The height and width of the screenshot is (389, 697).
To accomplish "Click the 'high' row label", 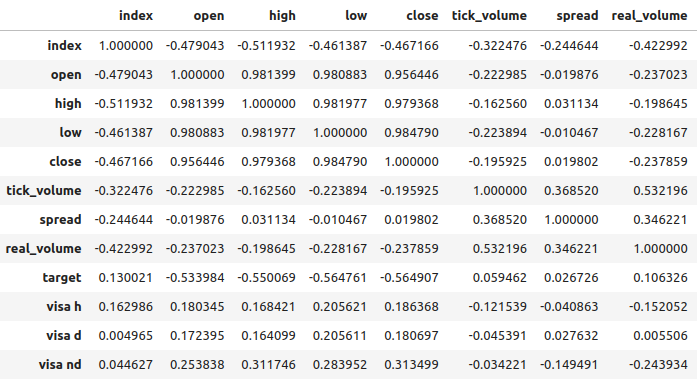I will 68,103.
